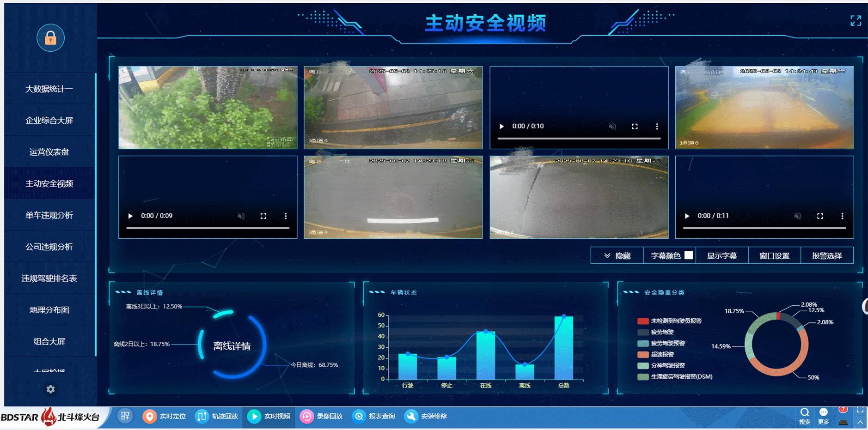Open 报警选择 alarm selection
The width and height of the screenshot is (868, 430).
(x=826, y=256)
